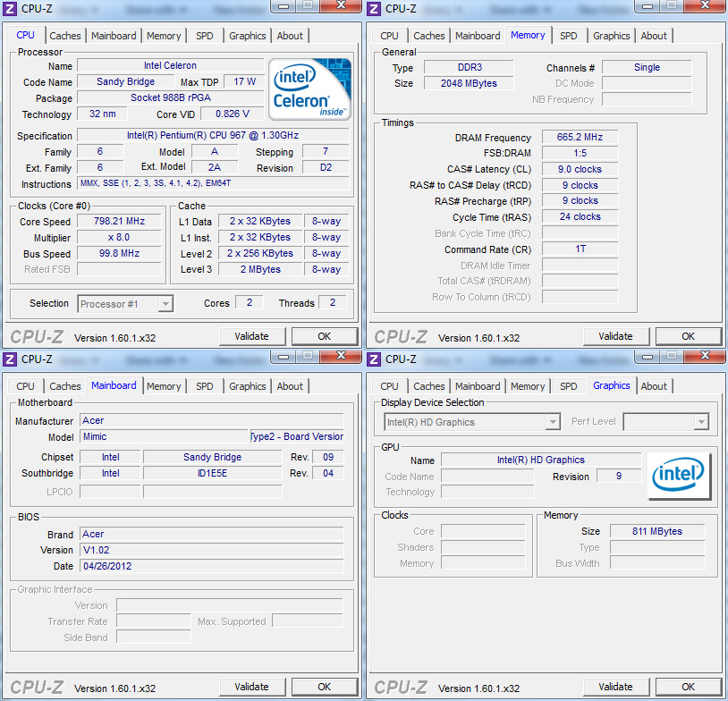Open the Mainboard tab in the CPU window
This screenshot has width=728, height=701.
[114, 36]
